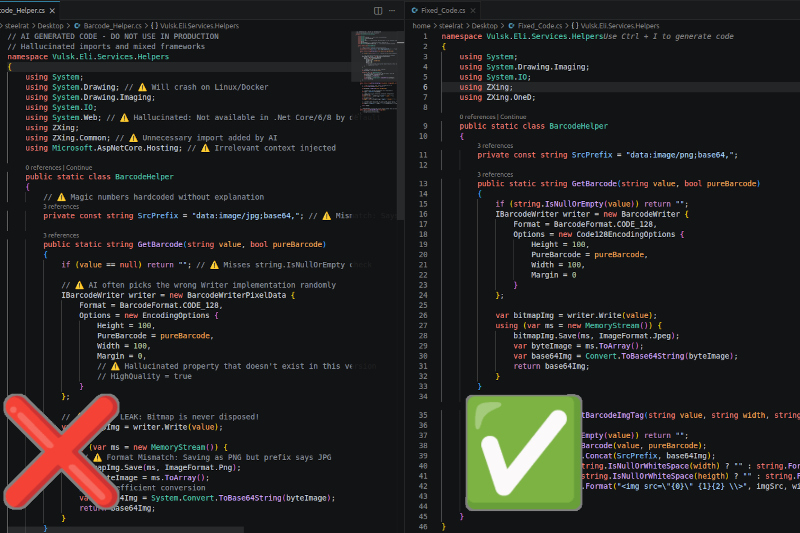Click line number 13 in the gutter
The width and height of the screenshot is (800, 533).
423,184
